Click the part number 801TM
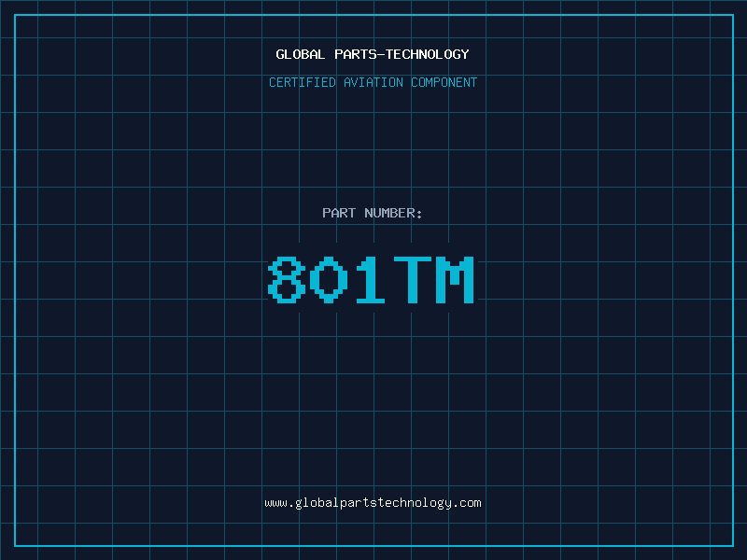Image resolution: width=747 pixels, height=560 pixels. (371, 279)
